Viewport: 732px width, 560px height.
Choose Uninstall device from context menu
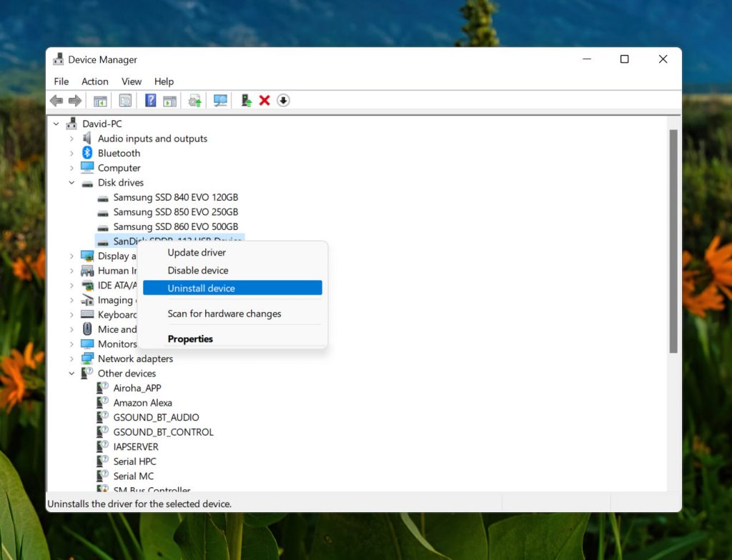coord(200,287)
